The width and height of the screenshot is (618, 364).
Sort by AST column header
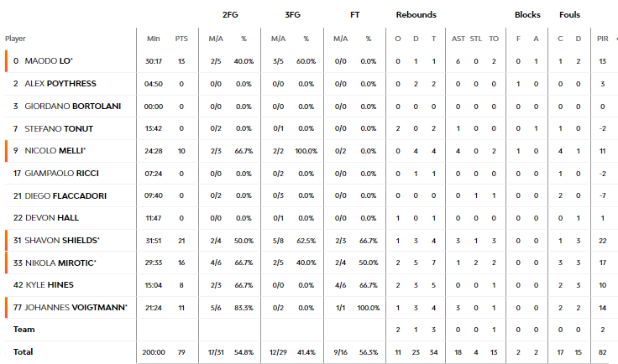pos(458,39)
